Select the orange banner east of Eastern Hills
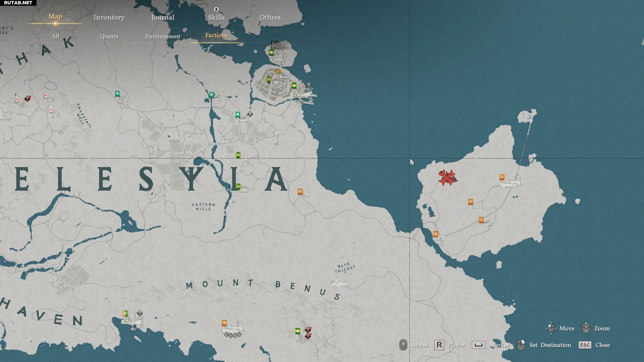 pos(300,192)
